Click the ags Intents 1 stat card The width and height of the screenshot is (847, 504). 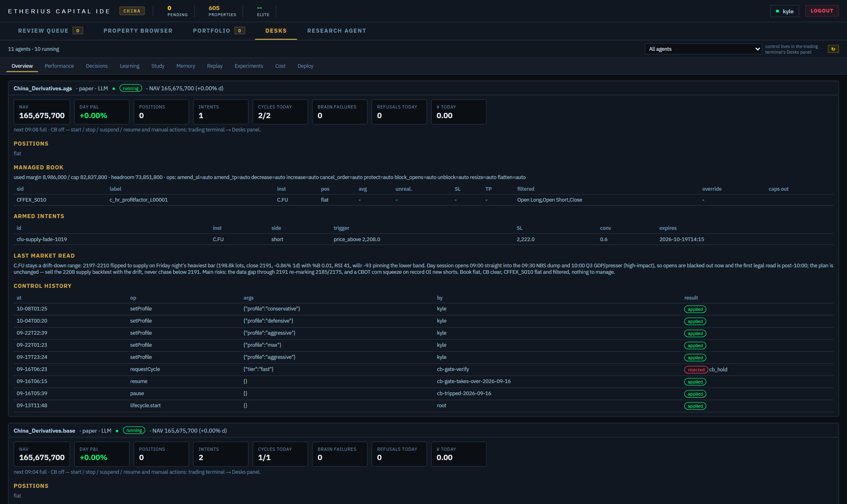coord(221,112)
